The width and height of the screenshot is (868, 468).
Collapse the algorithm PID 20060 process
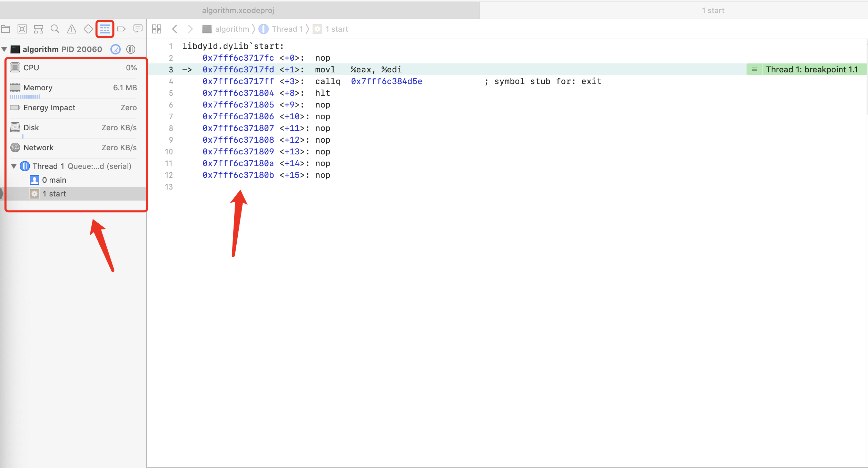[x=4, y=49]
